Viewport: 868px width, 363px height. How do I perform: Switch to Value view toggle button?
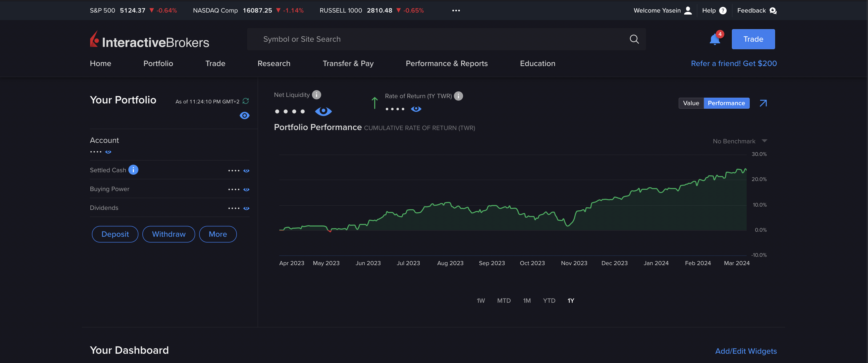point(691,103)
